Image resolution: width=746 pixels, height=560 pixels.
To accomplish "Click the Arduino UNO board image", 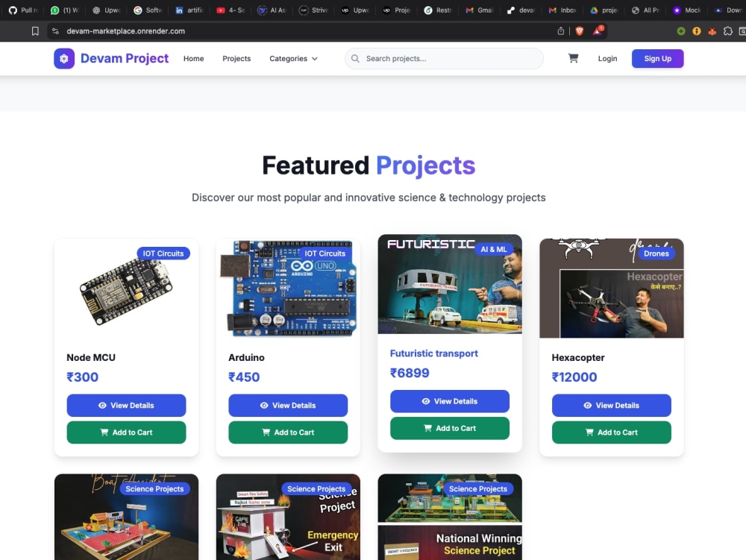I will coord(288,288).
